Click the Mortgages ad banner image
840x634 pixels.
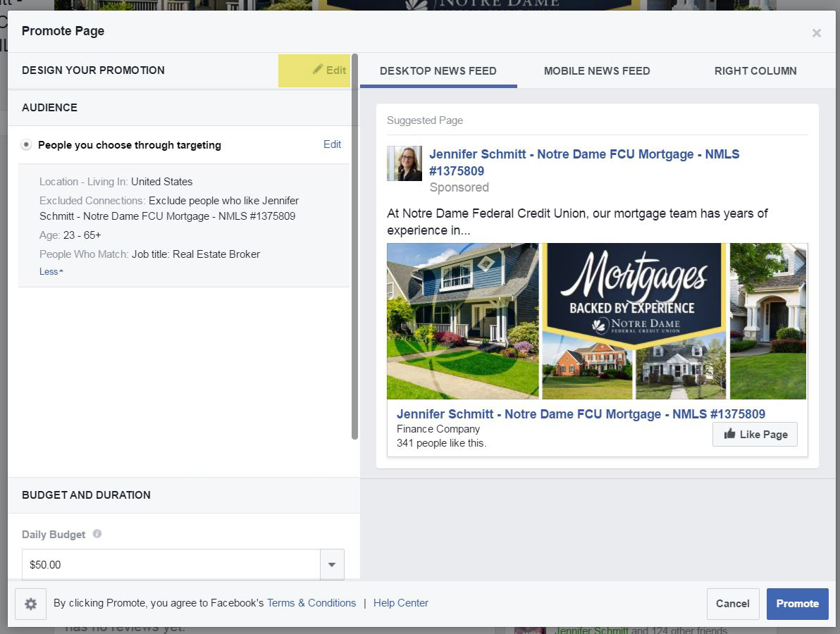point(597,321)
